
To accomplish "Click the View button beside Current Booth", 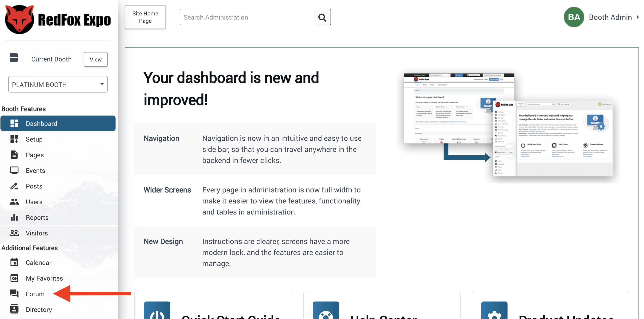I will pos(96,59).
